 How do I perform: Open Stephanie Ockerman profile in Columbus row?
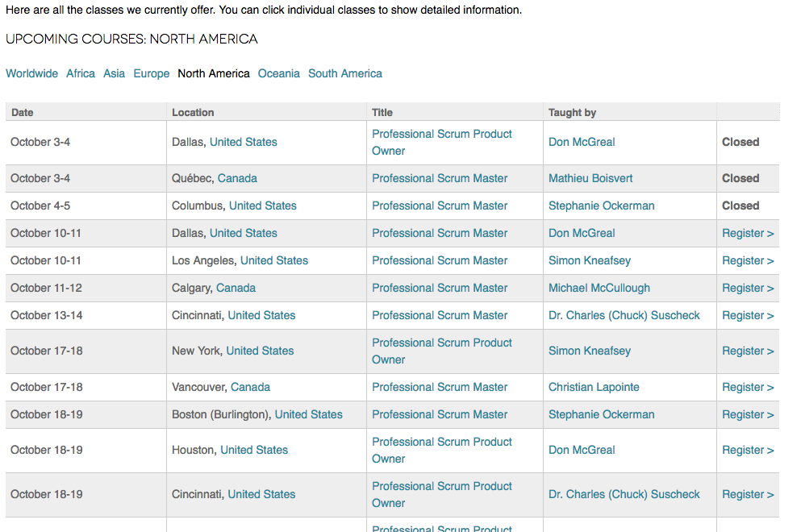click(601, 206)
